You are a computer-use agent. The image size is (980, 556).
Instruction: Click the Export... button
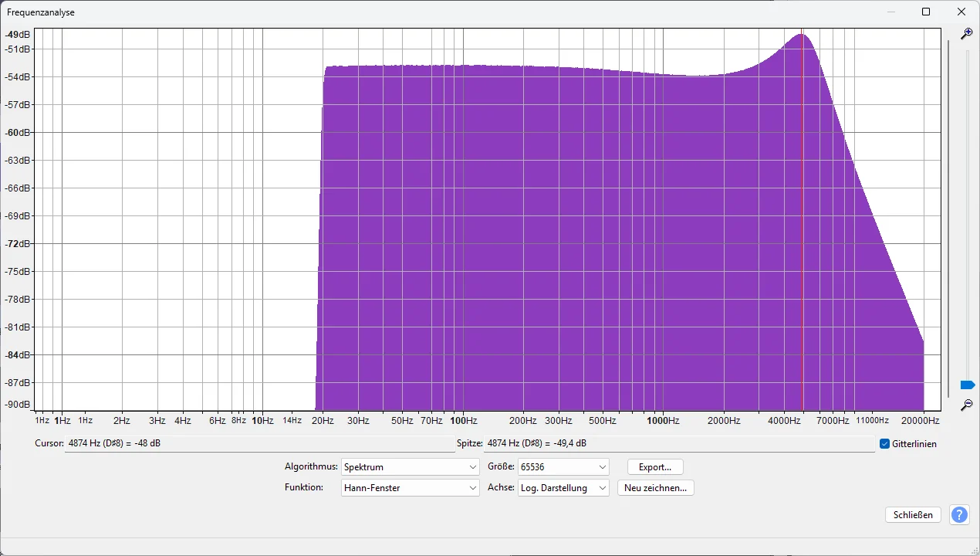(655, 467)
